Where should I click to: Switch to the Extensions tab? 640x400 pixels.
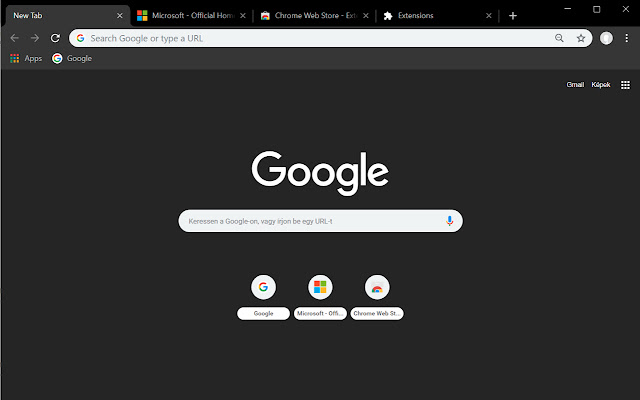tap(437, 16)
